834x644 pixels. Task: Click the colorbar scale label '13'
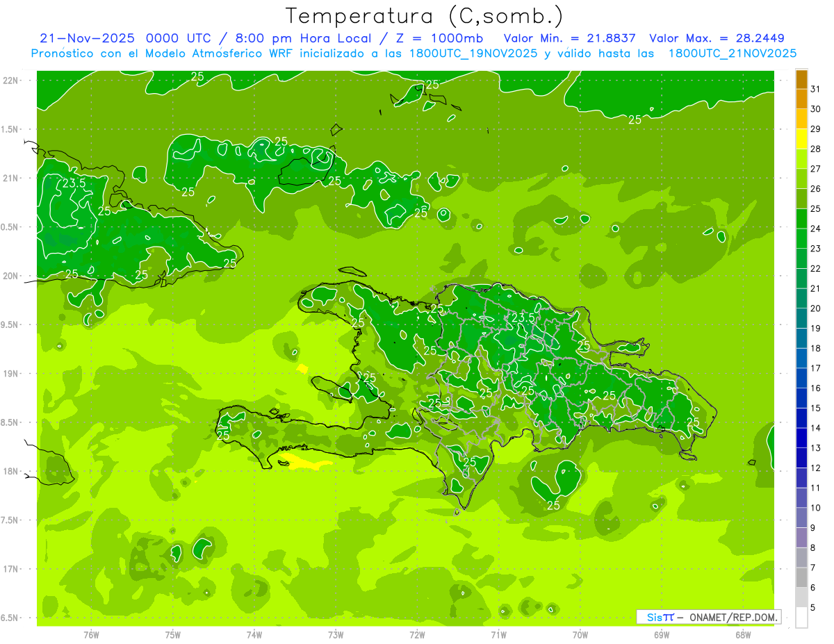pos(815,448)
